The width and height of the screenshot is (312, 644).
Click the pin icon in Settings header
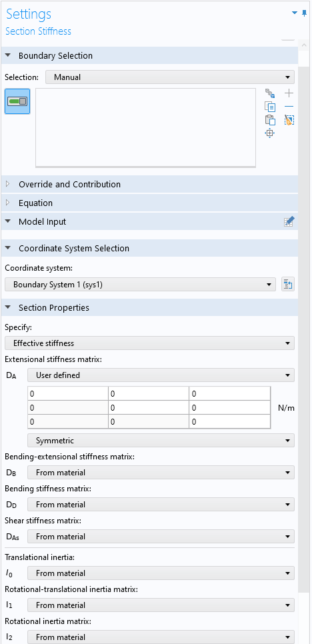[304, 13]
